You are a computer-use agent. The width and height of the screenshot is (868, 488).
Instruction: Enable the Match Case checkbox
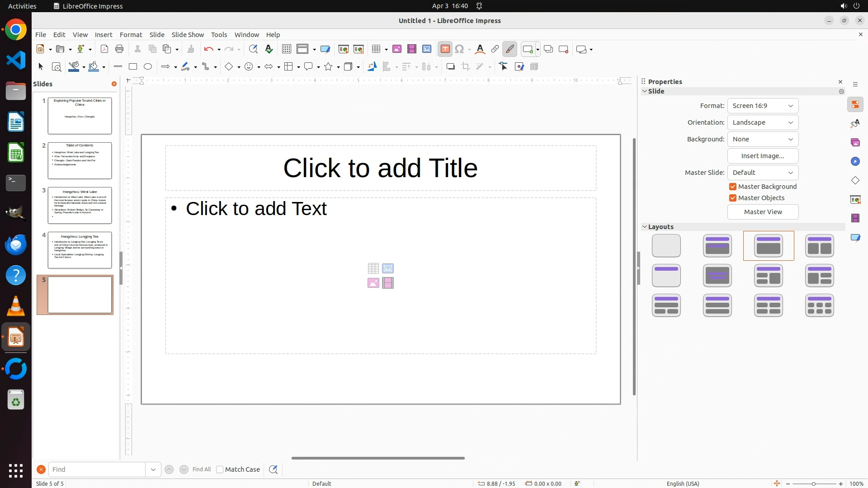220,469
